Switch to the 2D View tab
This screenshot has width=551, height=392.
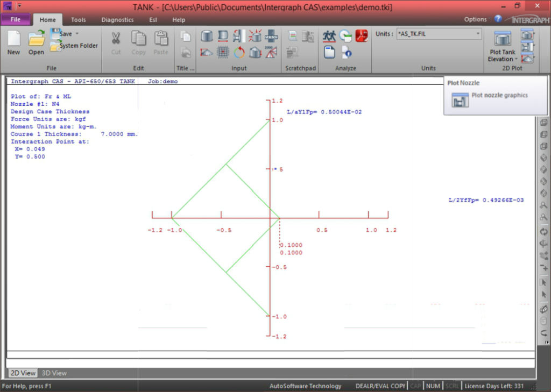[x=23, y=373]
